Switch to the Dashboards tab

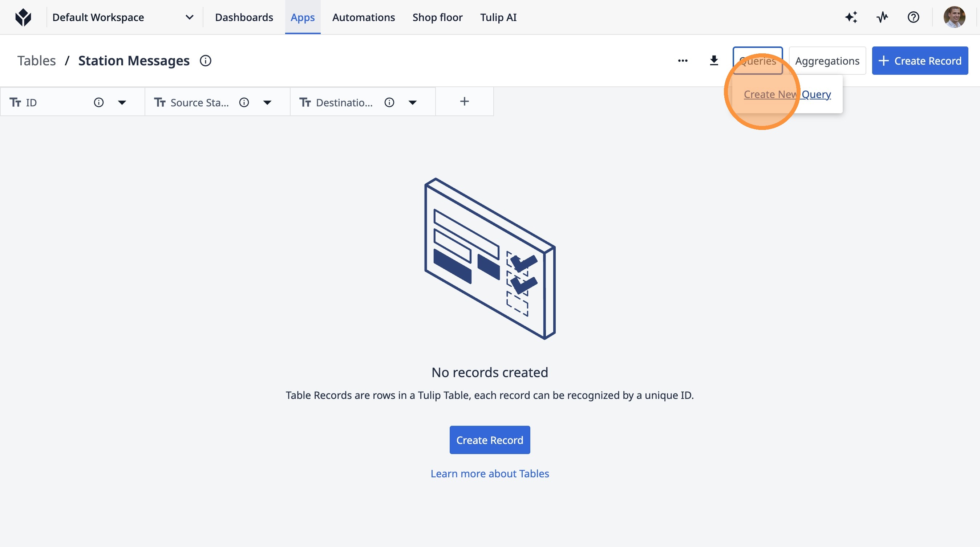tap(244, 17)
